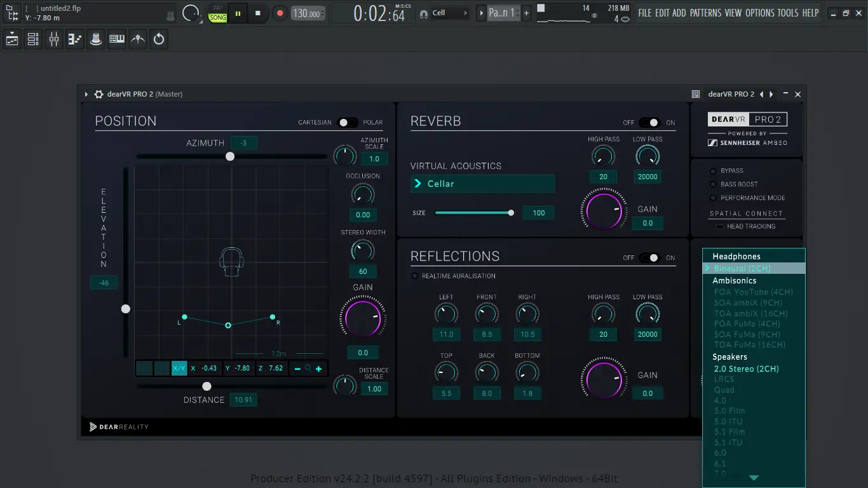Open the ADD menu

[679, 13]
